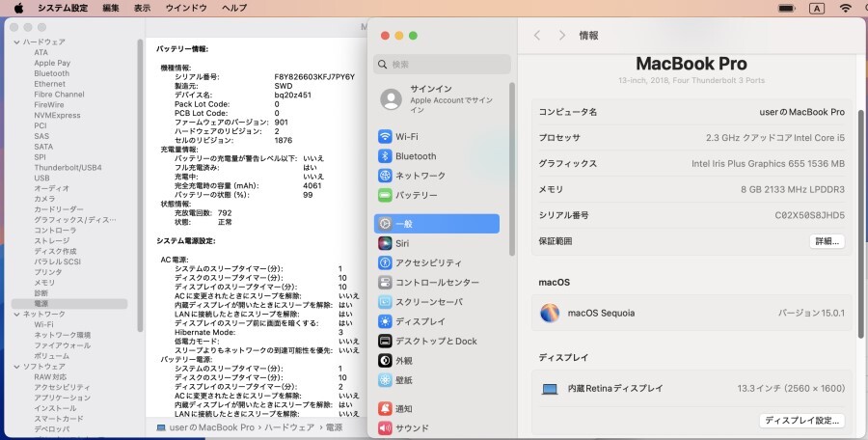Select インストール in software tree
Screen dimensions: 868x440
55,408
